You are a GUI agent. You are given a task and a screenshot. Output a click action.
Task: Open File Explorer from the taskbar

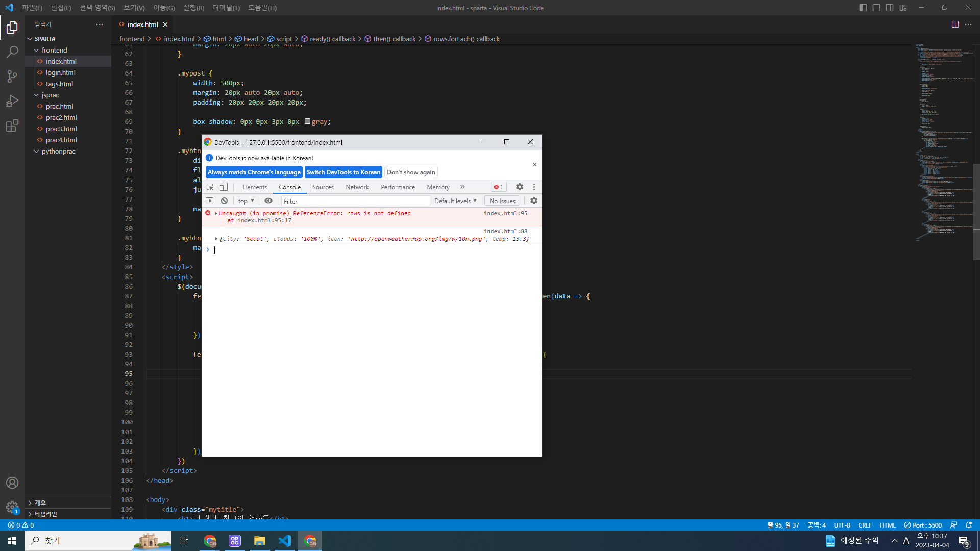pos(260,541)
